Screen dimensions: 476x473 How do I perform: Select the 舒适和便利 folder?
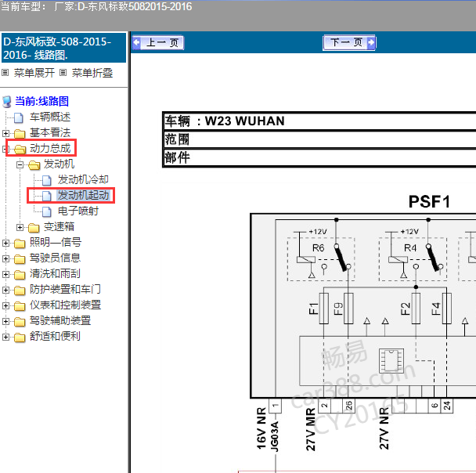(x=55, y=337)
